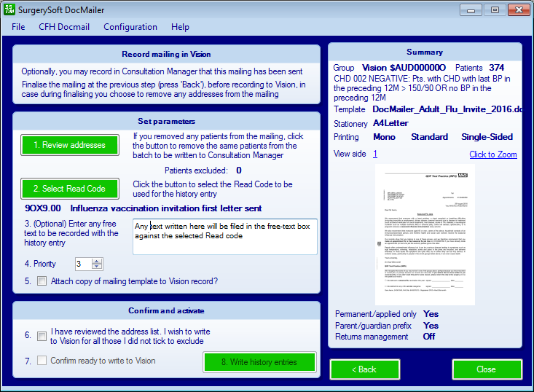Maximize the DocMailer window
534x392 pixels.
pyautogui.click(x=495, y=10)
